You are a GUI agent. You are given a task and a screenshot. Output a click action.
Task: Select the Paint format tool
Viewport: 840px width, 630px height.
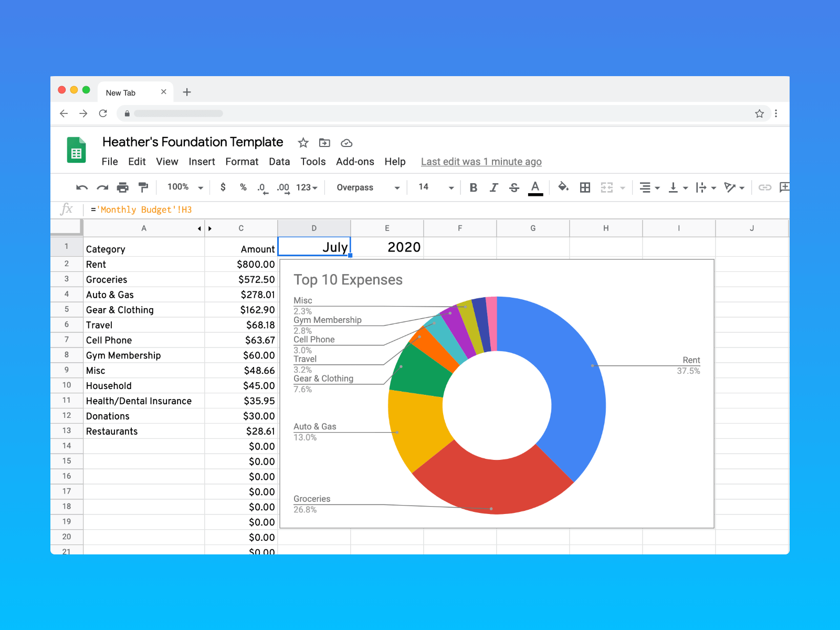[143, 187]
